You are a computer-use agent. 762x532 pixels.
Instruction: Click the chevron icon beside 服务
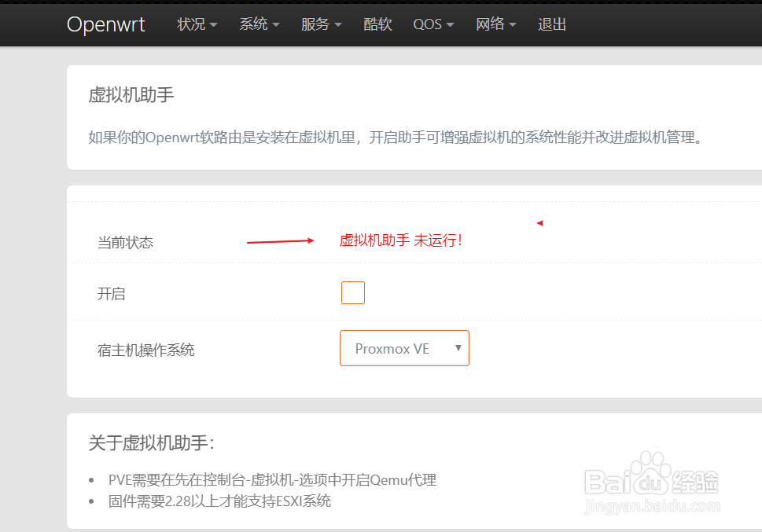click(337, 24)
